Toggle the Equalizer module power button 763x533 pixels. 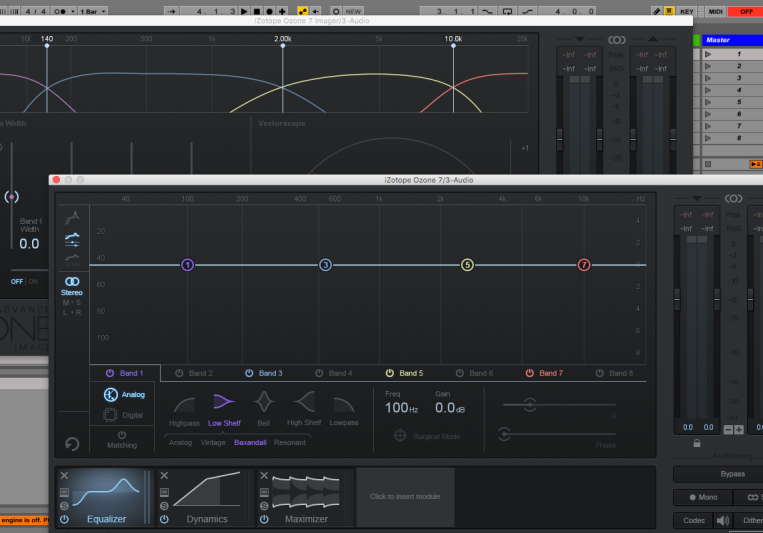(x=64, y=519)
